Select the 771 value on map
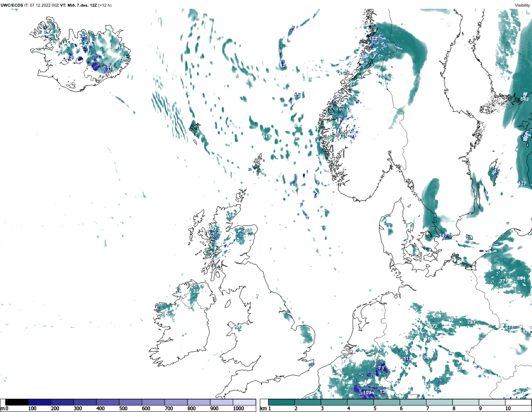 click(x=504, y=281)
